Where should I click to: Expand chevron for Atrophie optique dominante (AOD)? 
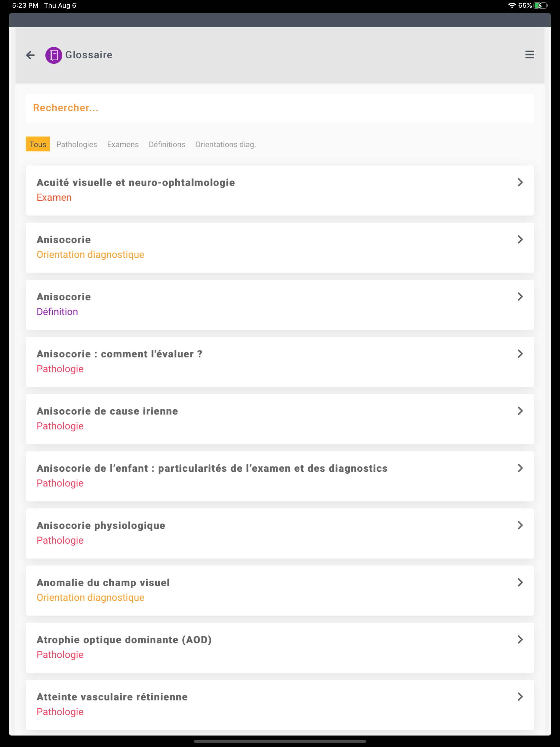[x=520, y=640]
